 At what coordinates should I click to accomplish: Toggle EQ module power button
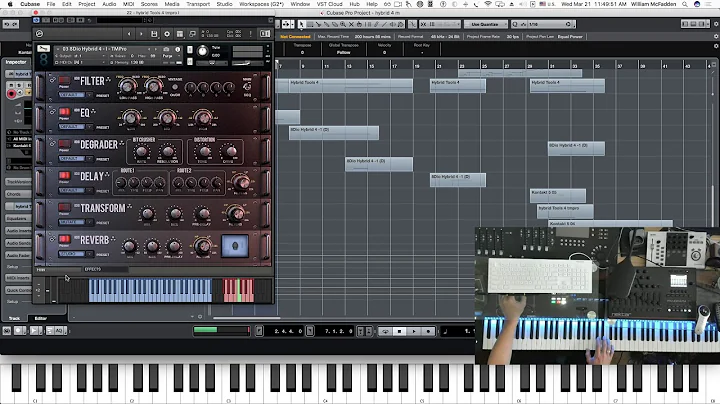[x=64, y=112]
